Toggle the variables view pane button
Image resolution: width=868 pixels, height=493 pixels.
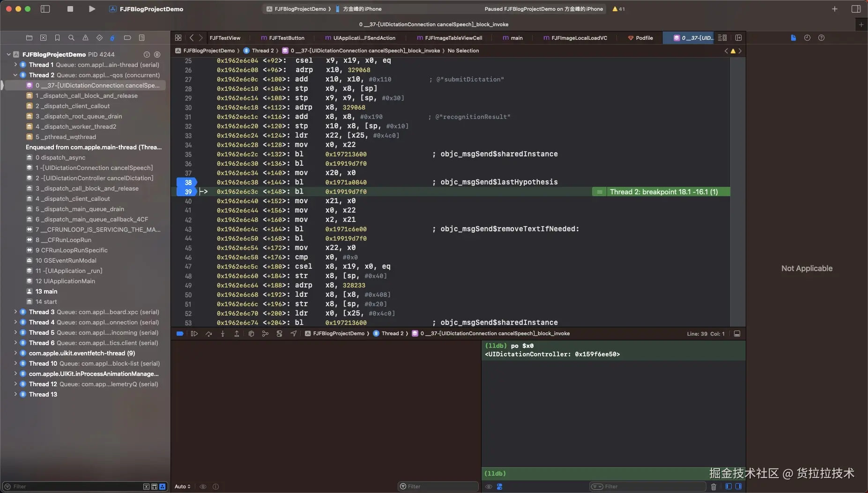click(728, 486)
